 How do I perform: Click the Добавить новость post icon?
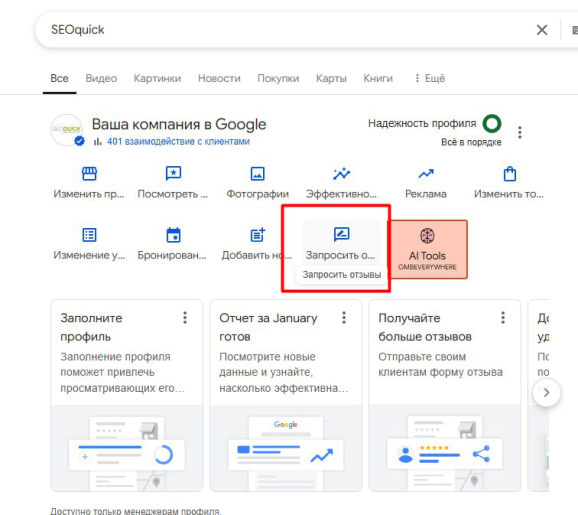pos(257,235)
